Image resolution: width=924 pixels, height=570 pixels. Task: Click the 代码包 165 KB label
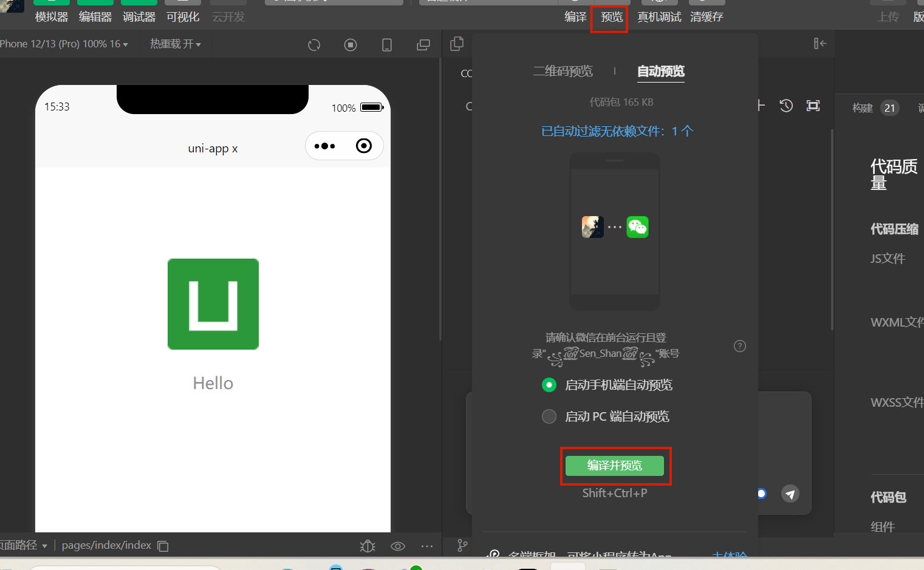[x=621, y=102]
